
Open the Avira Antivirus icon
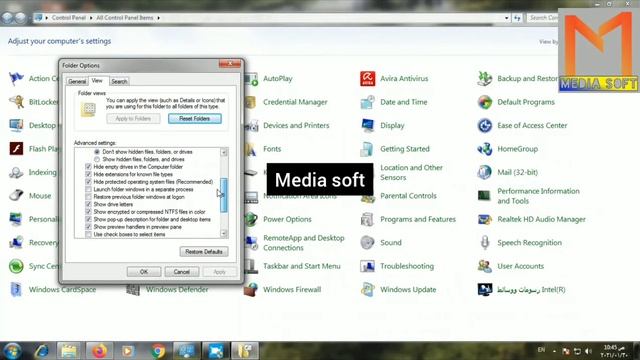(368, 78)
